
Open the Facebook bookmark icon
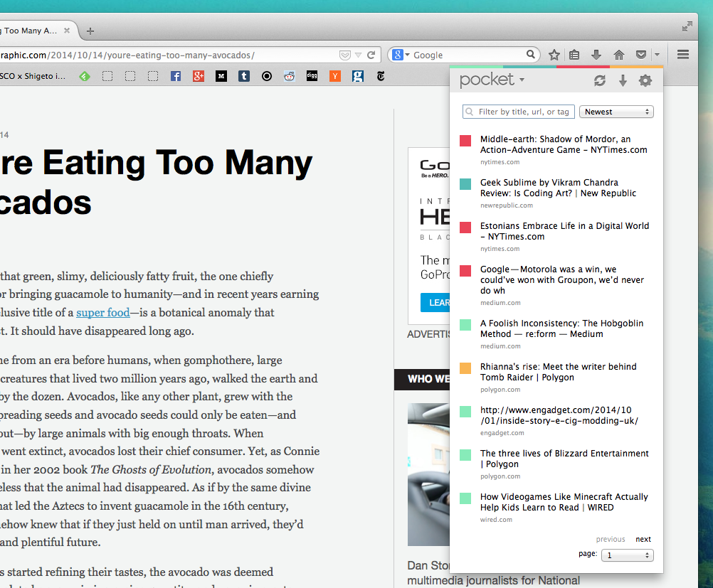point(176,76)
